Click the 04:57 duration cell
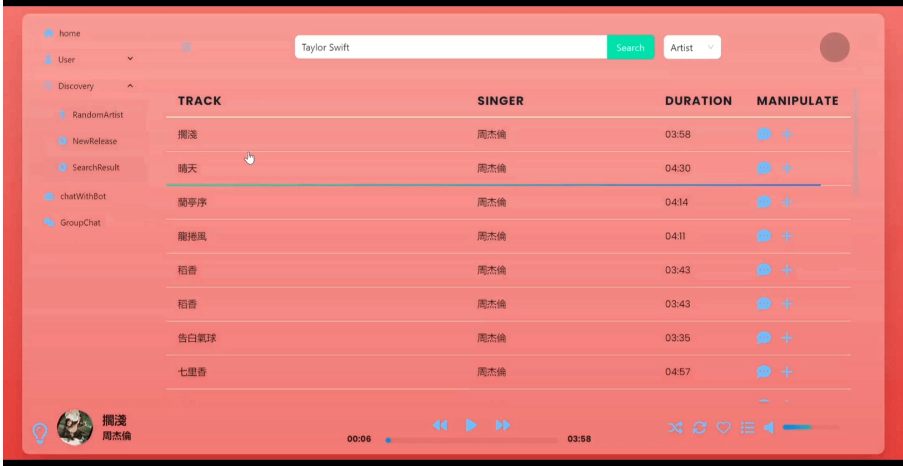The image size is (903, 466). [x=678, y=372]
